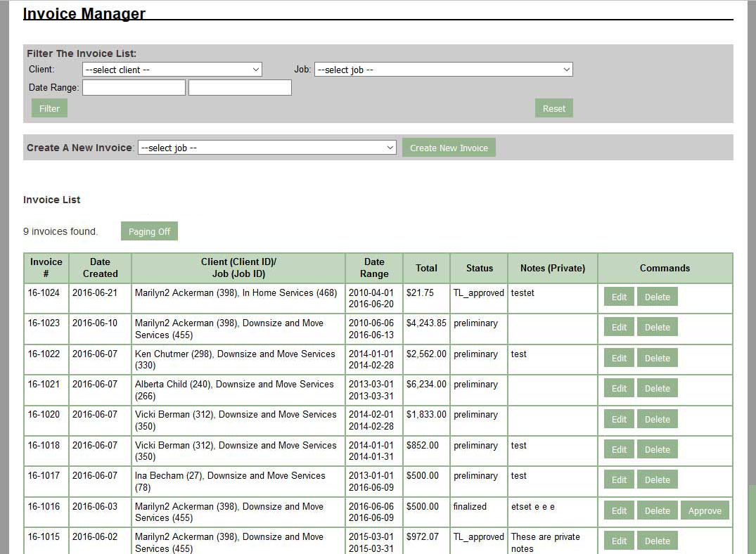Edit invoice 16-1020
This screenshot has width=756, height=554.
pos(619,420)
